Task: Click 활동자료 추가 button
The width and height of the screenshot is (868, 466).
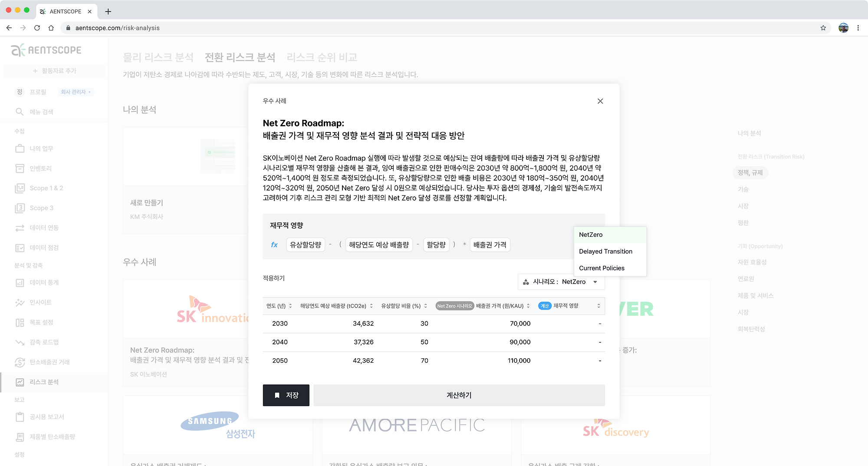Action: pos(54,71)
